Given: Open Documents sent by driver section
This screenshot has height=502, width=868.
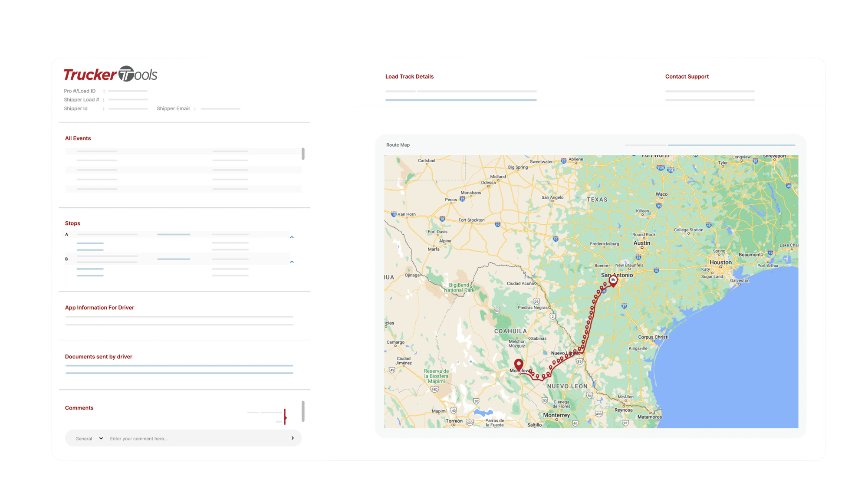Looking at the screenshot, I should (99, 357).
